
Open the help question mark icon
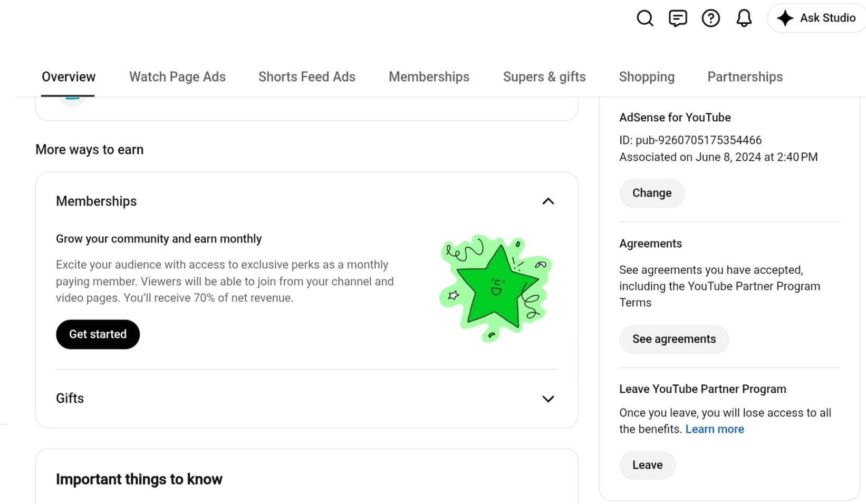click(x=710, y=18)
